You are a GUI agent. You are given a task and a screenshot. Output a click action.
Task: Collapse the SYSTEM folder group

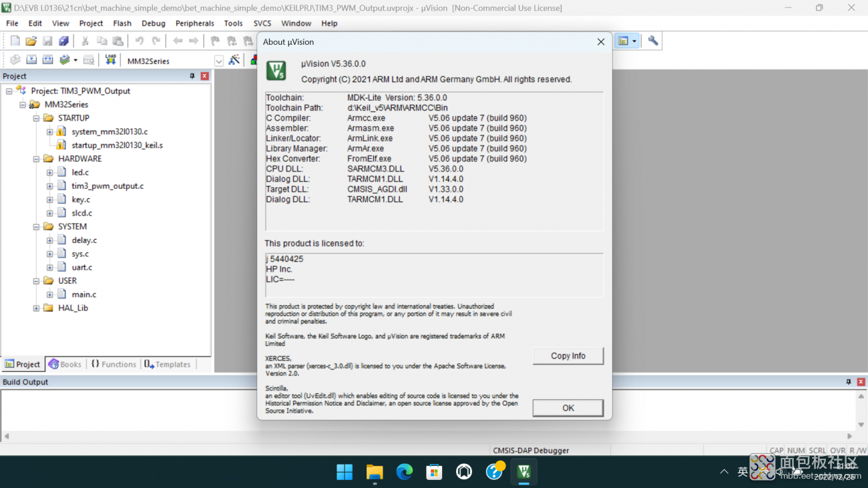(x=37, y=227)
